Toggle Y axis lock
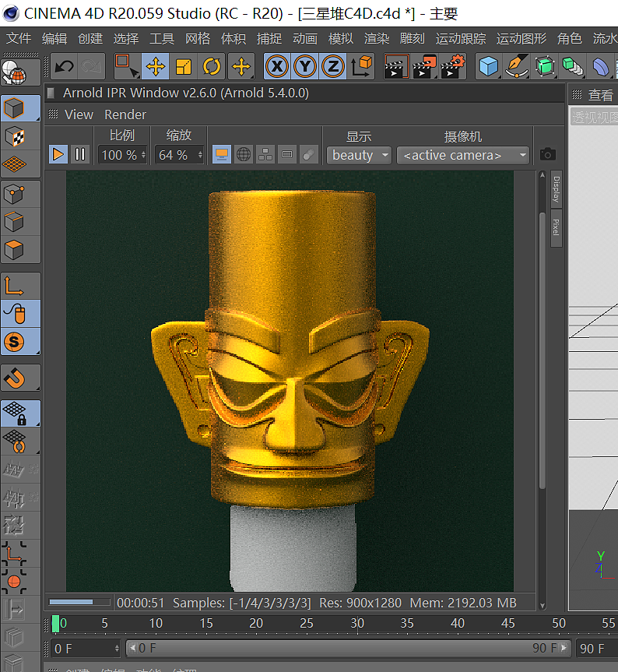The height and width of the screenshot is (672, 618). tap(305, 66)
